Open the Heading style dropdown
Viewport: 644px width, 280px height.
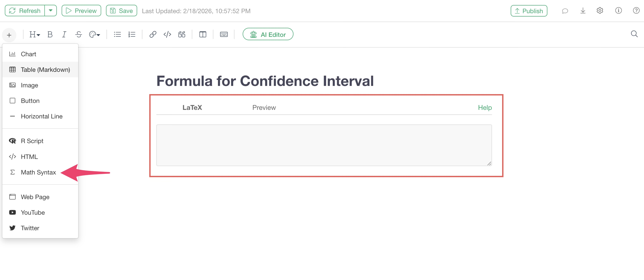[x=35, y=34]
